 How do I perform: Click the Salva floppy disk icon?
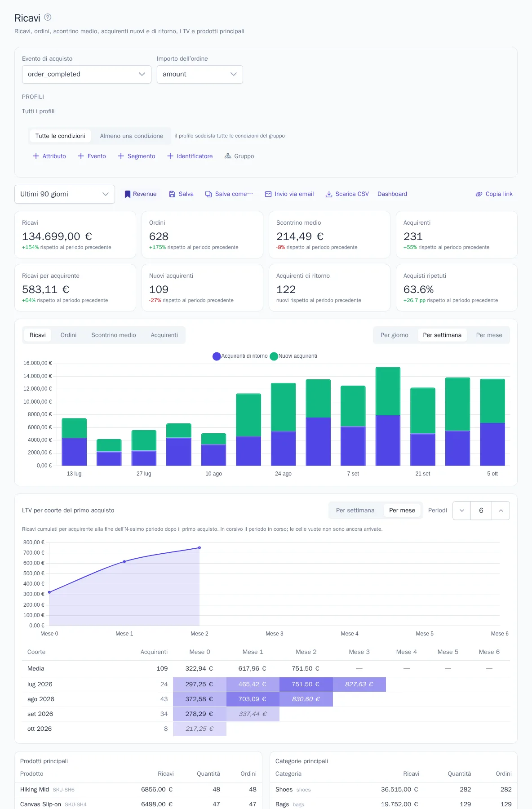click(172, 194)
